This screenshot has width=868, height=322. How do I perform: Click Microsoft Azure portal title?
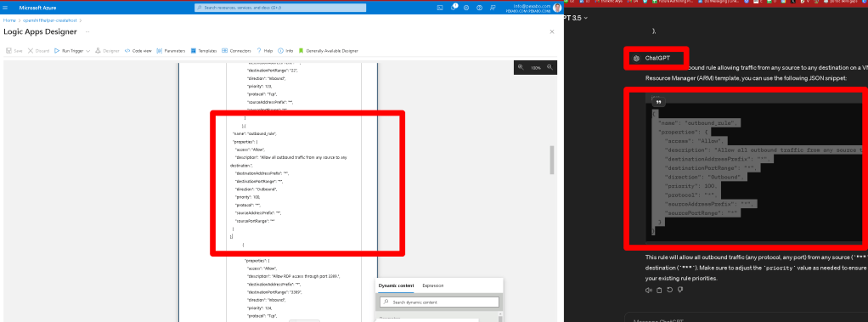[37, 8]
